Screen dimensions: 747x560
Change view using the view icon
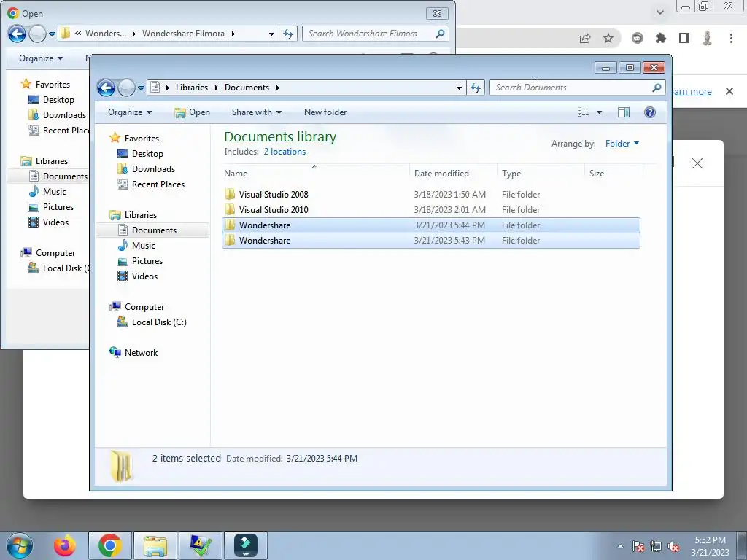(583, 112)
